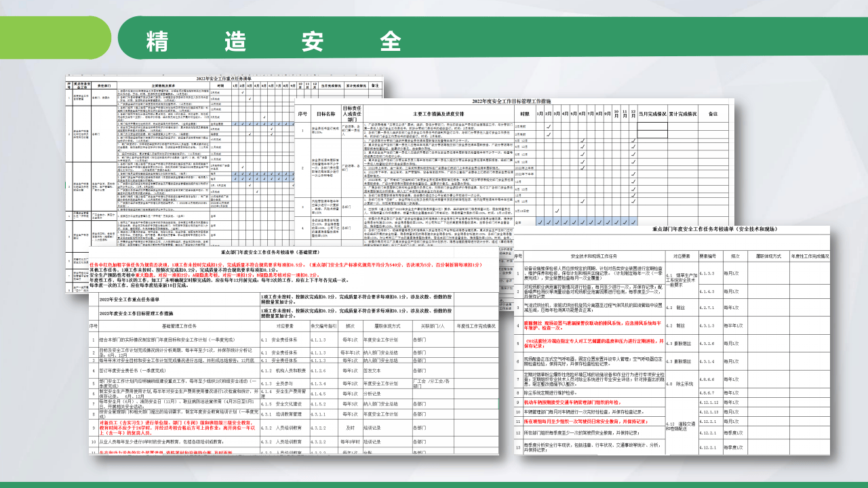Click the 条文编号指引 column header
868x488 pixels.
[324, 326]
